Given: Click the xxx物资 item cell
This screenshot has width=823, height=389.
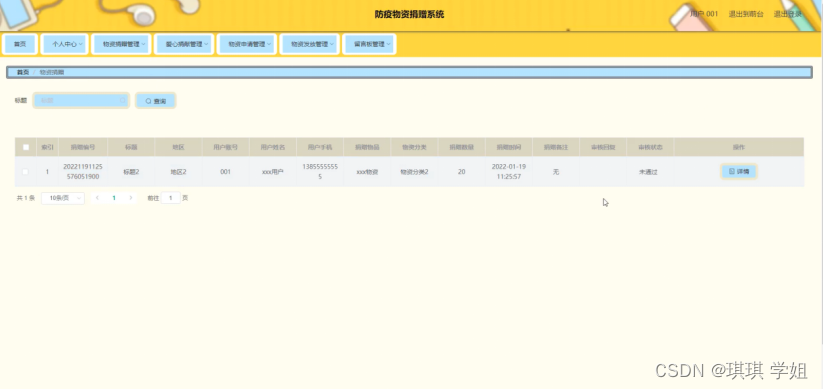Looking at the screenshot, I should pos(367,172).
